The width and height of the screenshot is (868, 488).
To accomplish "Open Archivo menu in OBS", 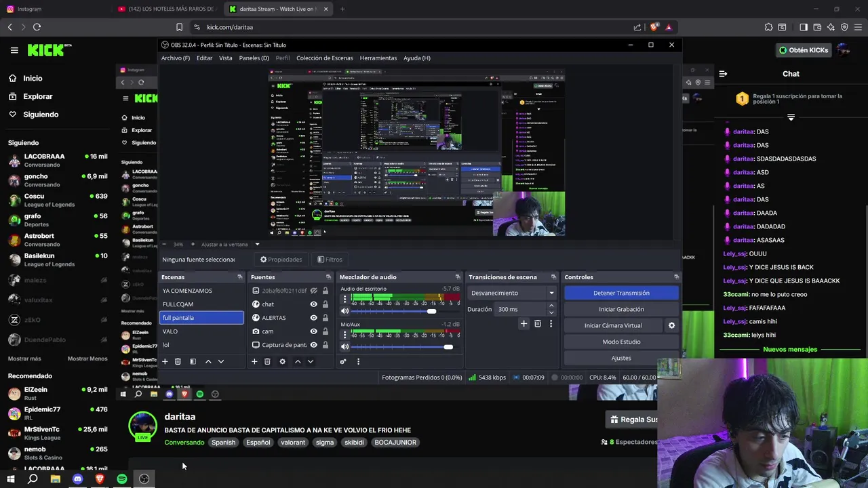I will coord(175,58).
